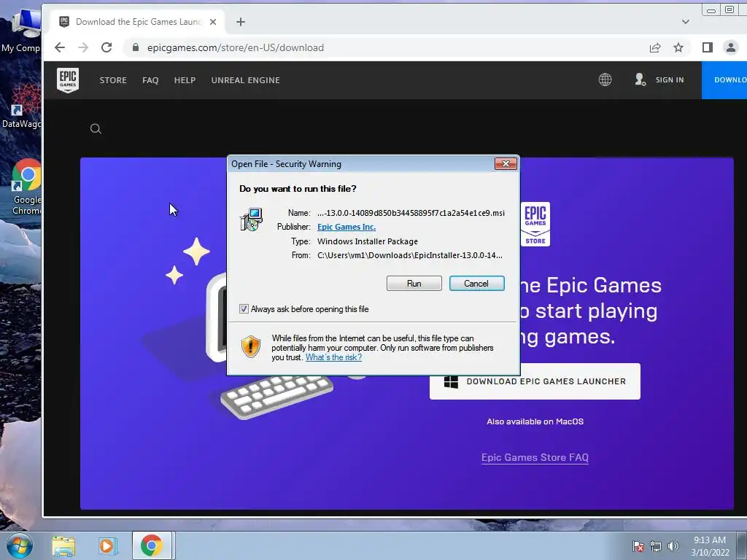Close the Security Warning dialog via X
The height and width of the screenshot is (560, 747).
[x=506, y=164]
